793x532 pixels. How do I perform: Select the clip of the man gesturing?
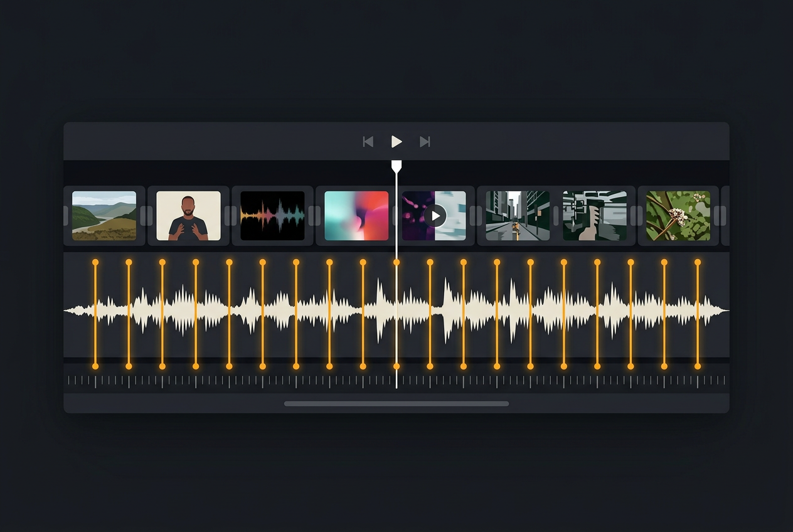pyautogui.click(x=188, y=216)
